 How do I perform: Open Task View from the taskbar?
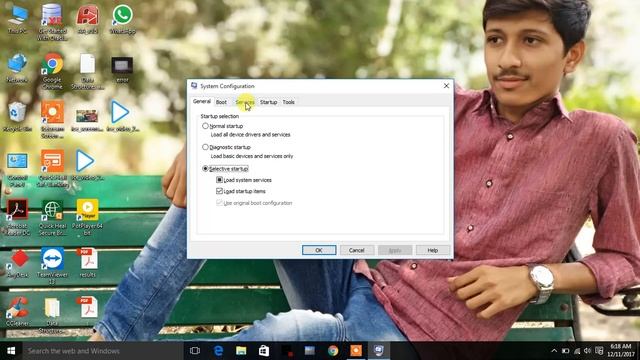click(x=195, y=351)
